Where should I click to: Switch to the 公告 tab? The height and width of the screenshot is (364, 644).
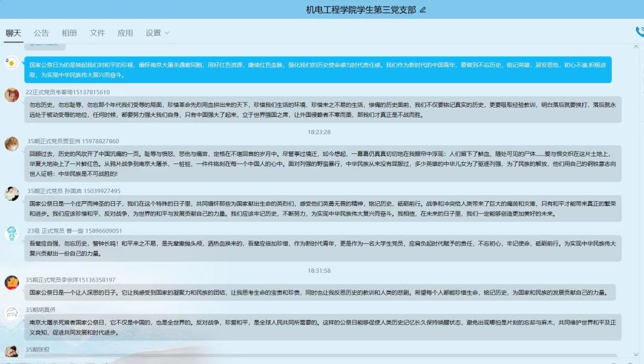[x=41, y=33]
